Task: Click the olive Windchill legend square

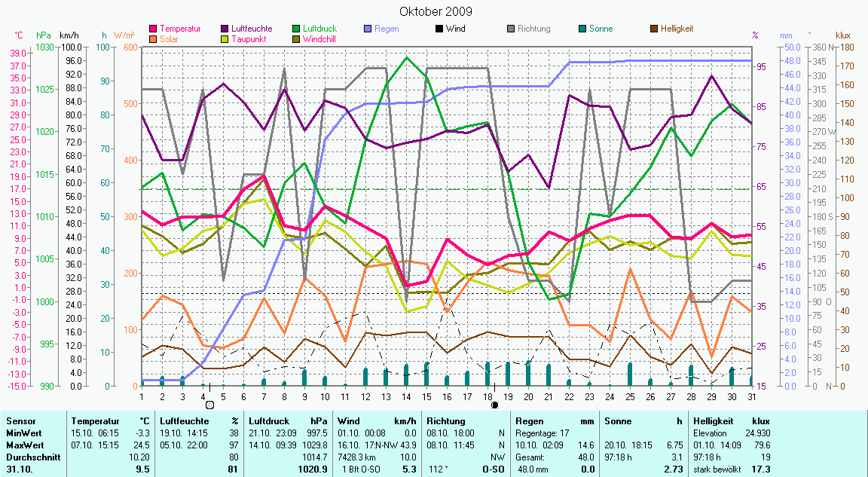Action: (296, 38)
